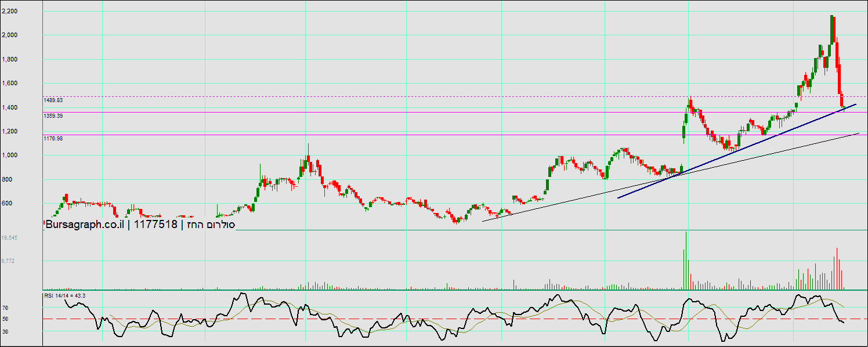Select the 19,545 volume axis label
The width and height of the screenshot is (868, 347).
click(x=9, y=238)
